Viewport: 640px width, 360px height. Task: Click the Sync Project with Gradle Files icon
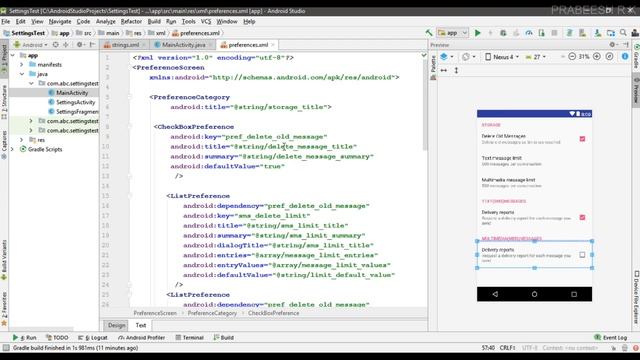569,33
